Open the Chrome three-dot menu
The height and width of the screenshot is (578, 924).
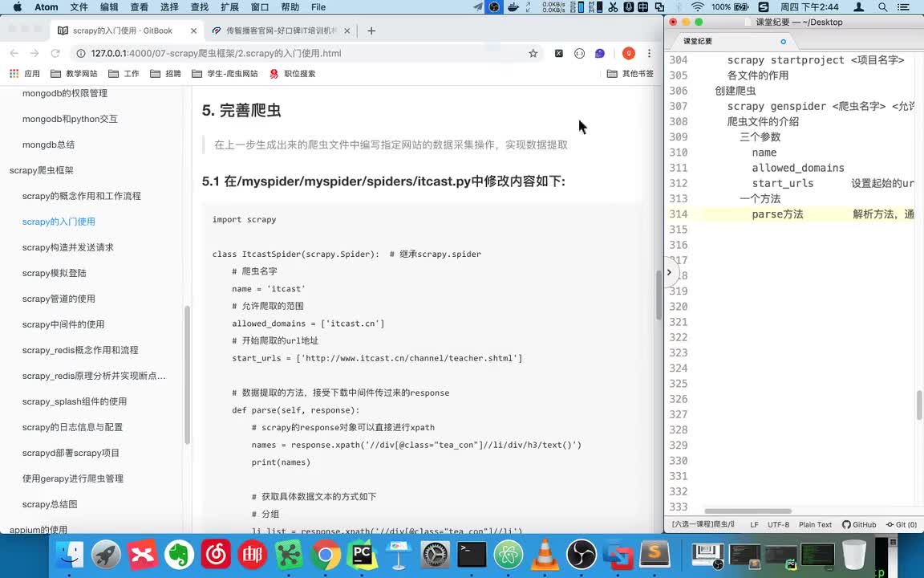649,53
